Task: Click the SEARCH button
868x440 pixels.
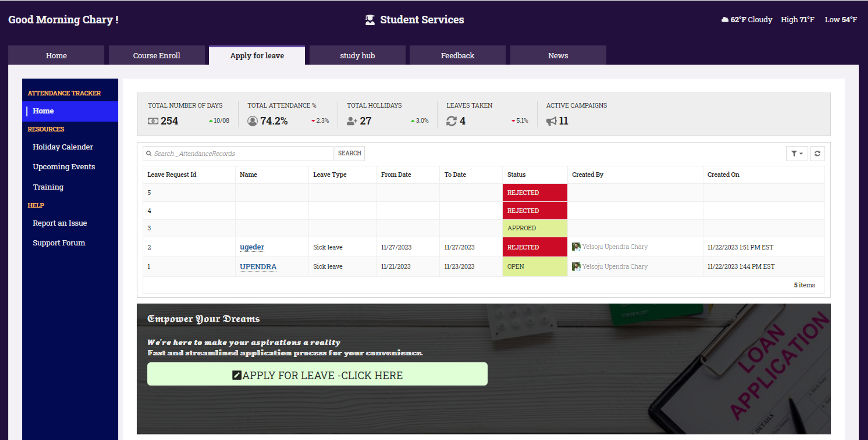Action: click(349, 154)
